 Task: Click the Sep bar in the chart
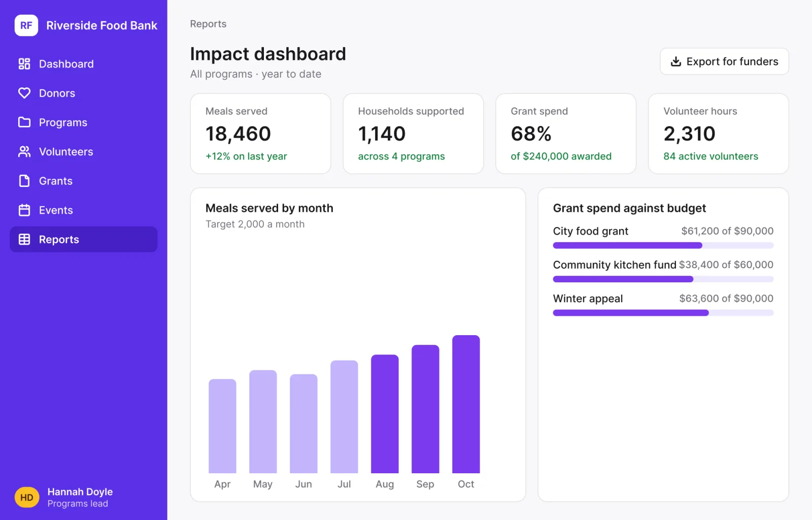point(425,409)
